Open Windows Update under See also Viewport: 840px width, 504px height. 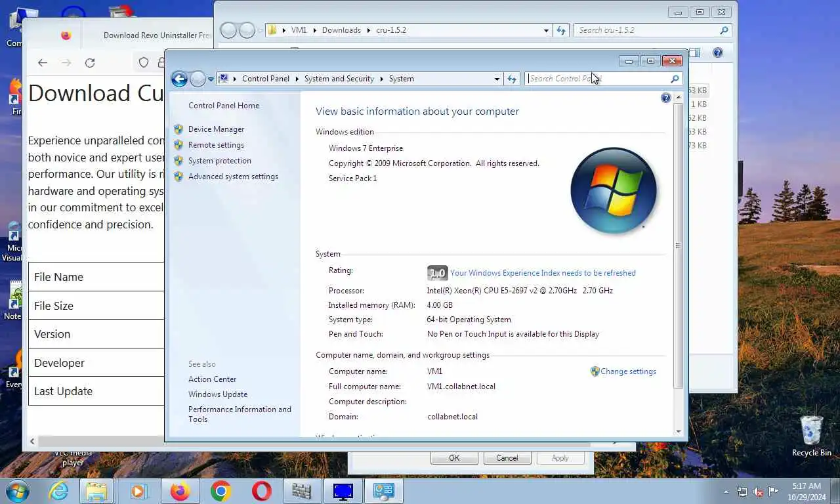pos(218,394)
